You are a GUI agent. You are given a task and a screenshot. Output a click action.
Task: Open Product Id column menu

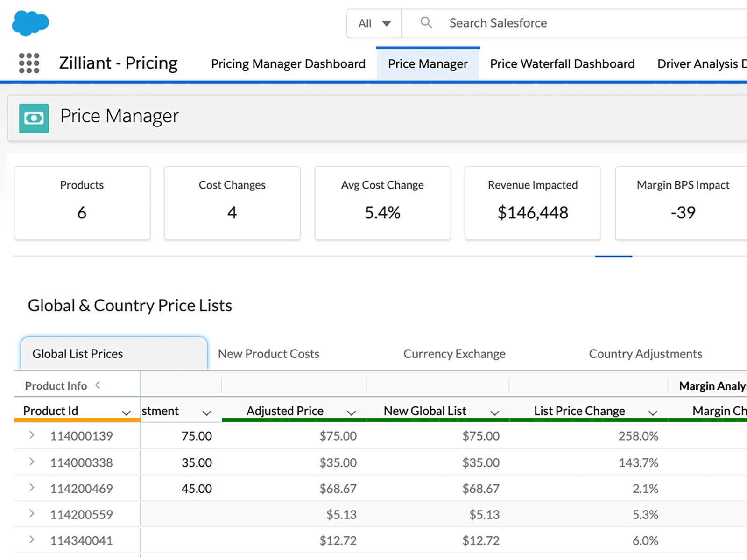[x=126, y=413]
